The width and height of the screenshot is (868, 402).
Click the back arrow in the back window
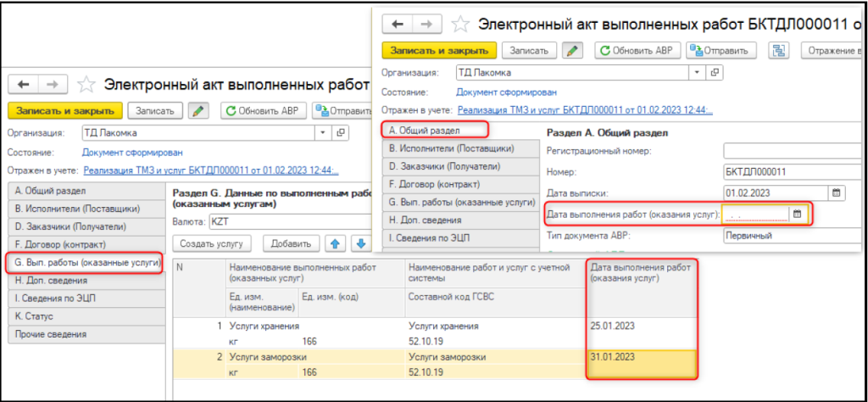click(x=23, y=84)
